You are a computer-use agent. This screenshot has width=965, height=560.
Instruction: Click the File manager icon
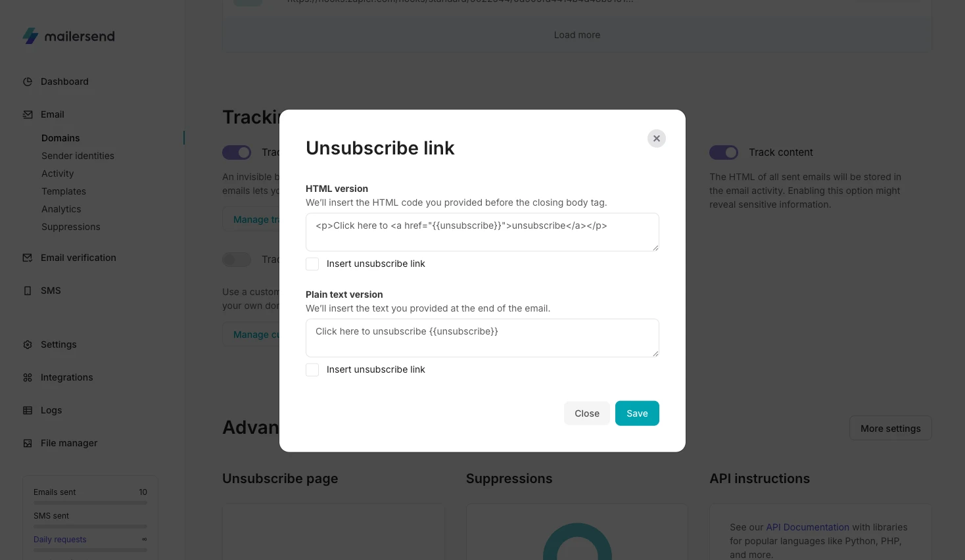(28, 443)
